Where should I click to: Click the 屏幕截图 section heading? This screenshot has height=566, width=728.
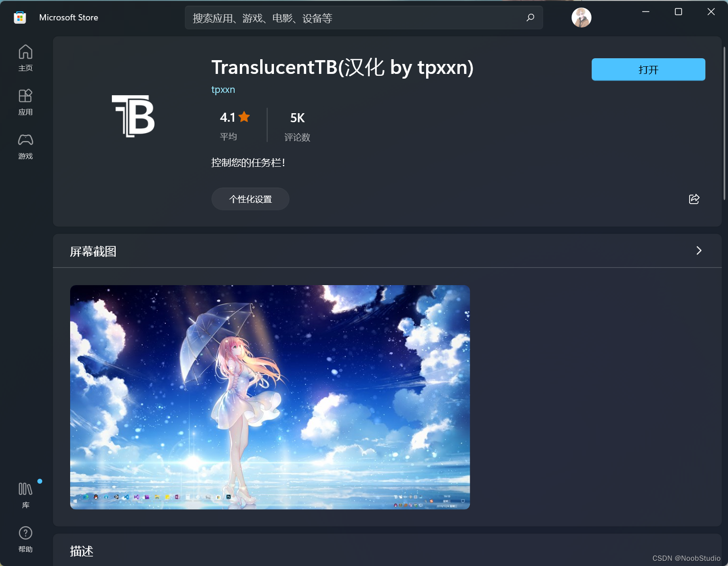point(93,252)
